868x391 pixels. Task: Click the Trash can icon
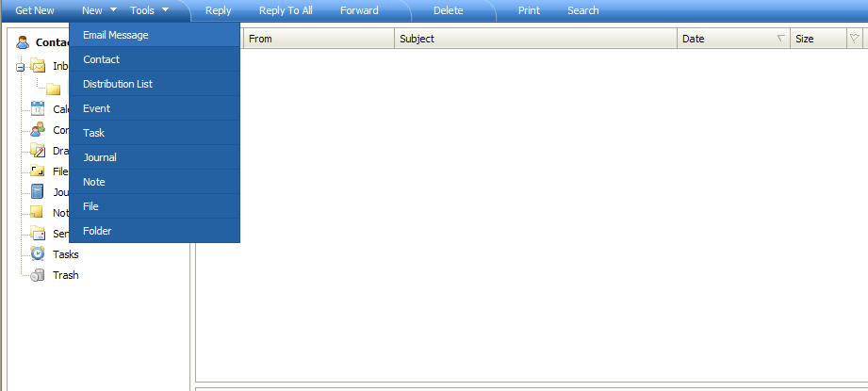[38, 275]
